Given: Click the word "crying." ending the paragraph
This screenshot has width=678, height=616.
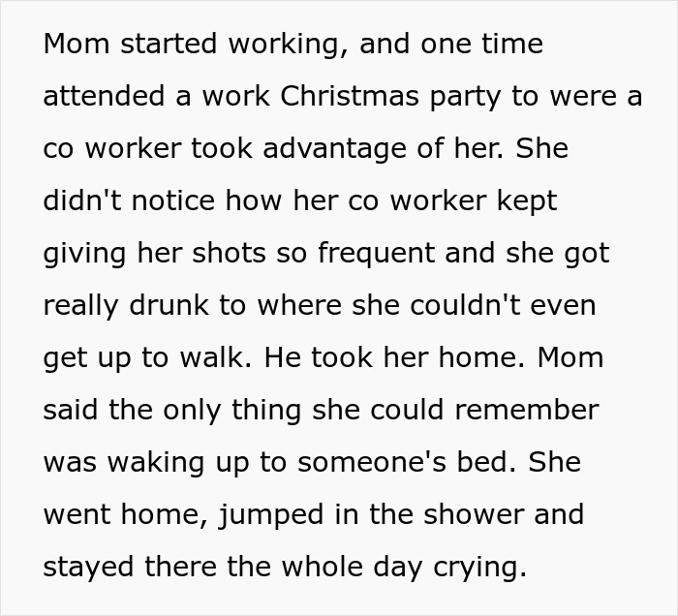Looking at the screenshot, I should [x=480, y=569].
